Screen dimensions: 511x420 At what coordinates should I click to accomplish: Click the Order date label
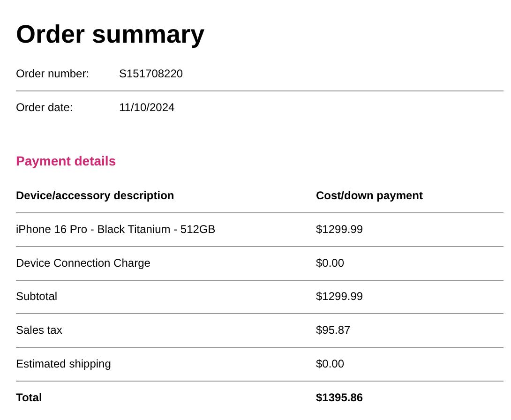45,108
